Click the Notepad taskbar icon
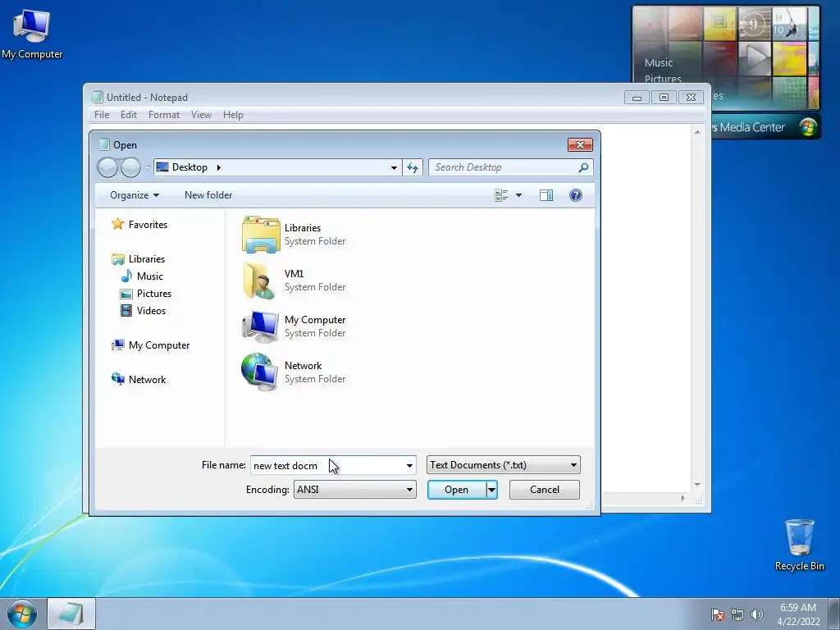840x630 pixels. pos(71,614)
